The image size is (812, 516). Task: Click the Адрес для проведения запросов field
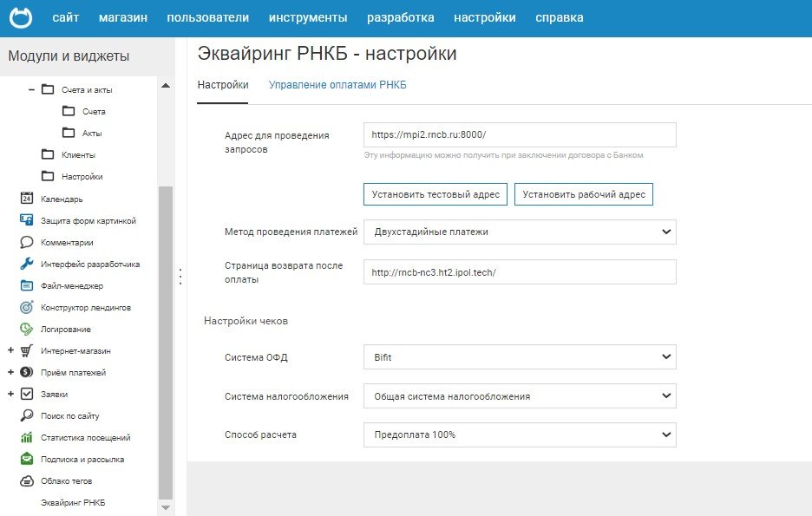coord(519,134)
